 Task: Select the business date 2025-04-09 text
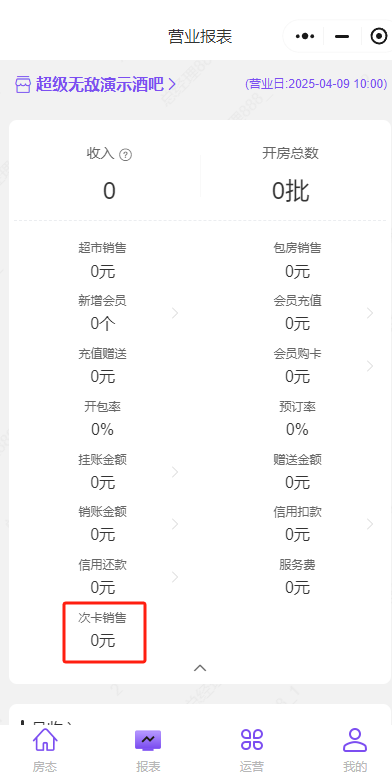318,84
